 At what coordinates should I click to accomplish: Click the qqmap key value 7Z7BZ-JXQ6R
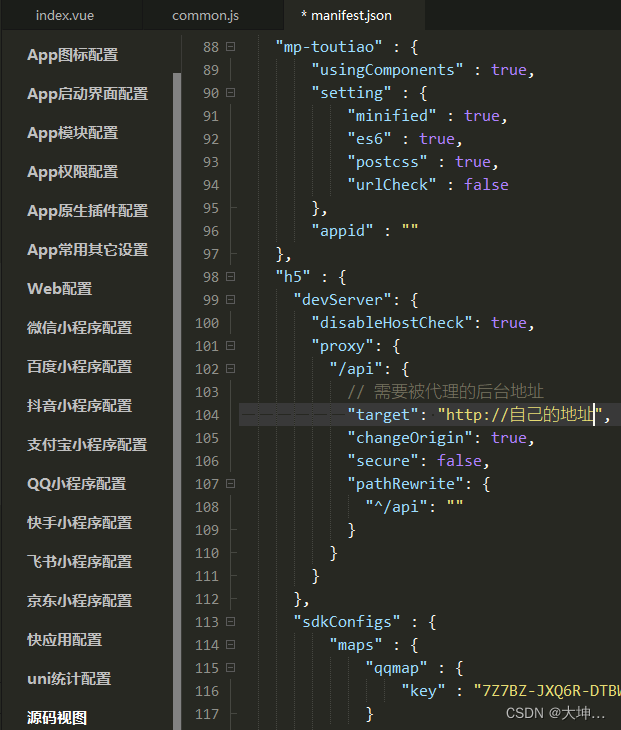[547, 690]
